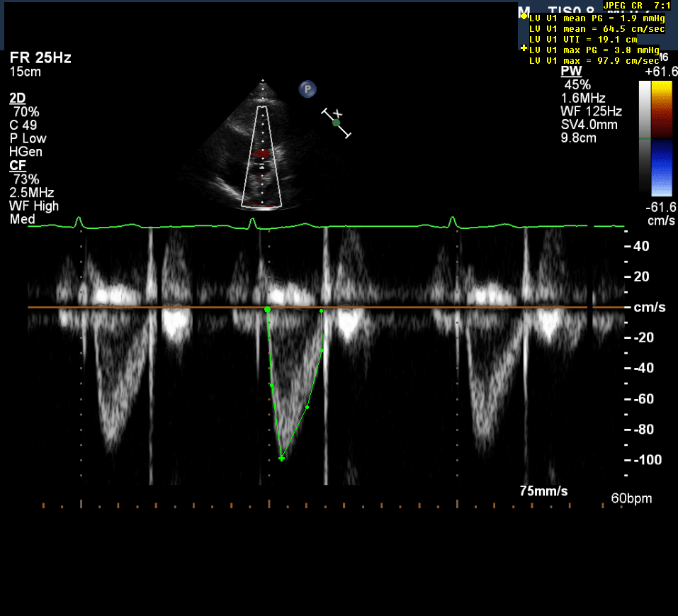
Task: Click the large green trace start dot on baseline
Action: pyautogui.click(x=267, y=310)
